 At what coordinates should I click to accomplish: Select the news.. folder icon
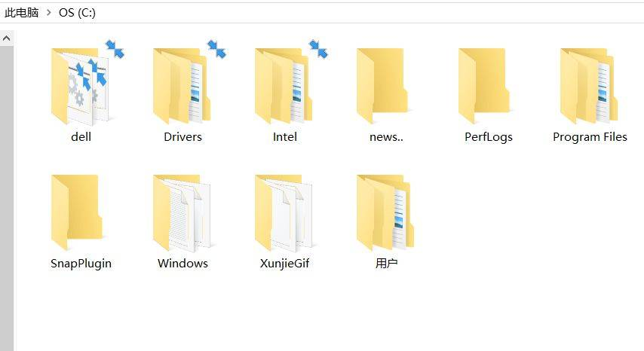point(382,86)
